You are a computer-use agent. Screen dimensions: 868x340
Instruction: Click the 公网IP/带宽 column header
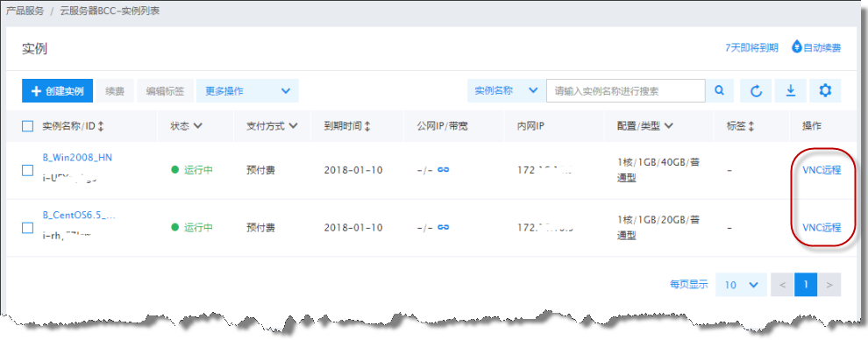[x=442, y=126]
